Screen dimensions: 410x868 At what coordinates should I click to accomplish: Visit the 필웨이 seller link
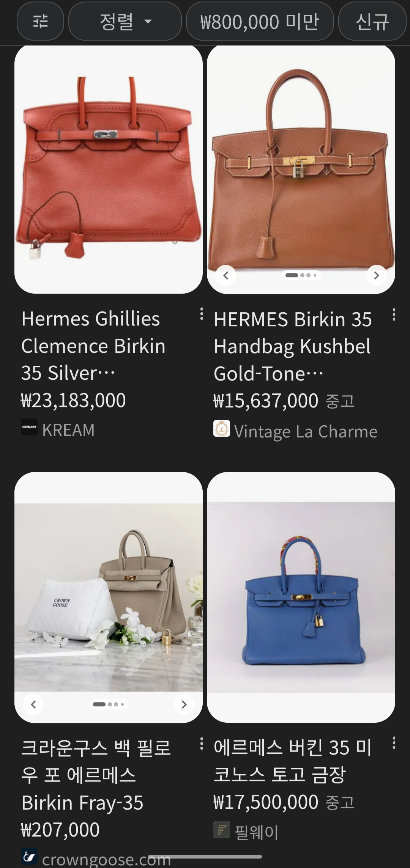click(x=246, y=832)
